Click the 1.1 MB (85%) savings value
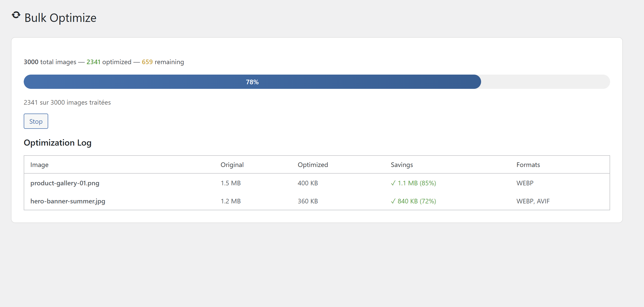Image resolution: width=644 pixels, height=307 pixels. 414,183
